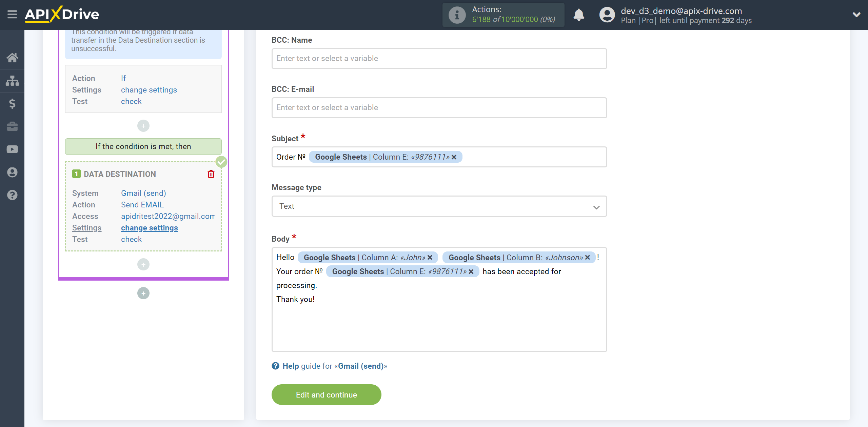Click the 'Thank you!' text in Body
Viewport: 868px width, 427px height.
295,300
